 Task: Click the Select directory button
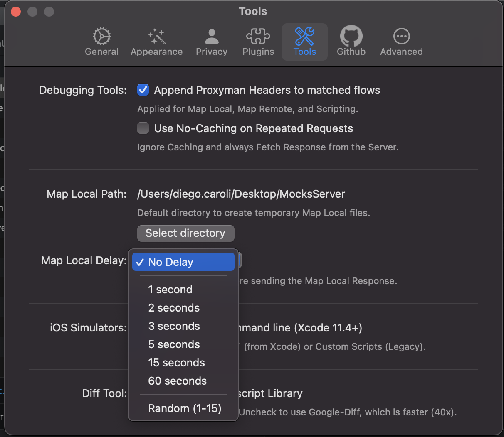click(185, 233)
